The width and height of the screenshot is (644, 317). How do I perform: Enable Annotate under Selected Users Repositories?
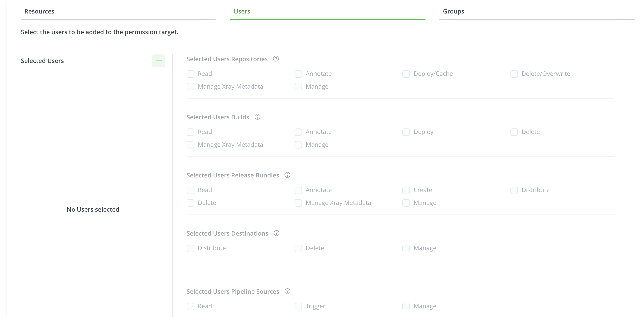pos(298,74)
